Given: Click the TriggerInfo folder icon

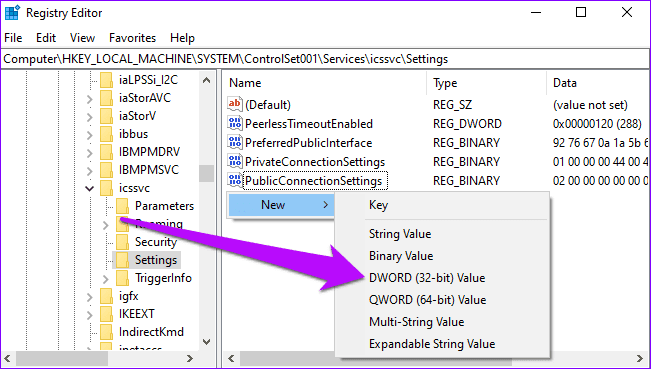Looking at the screenshot, I should click(x=122, y=278).
